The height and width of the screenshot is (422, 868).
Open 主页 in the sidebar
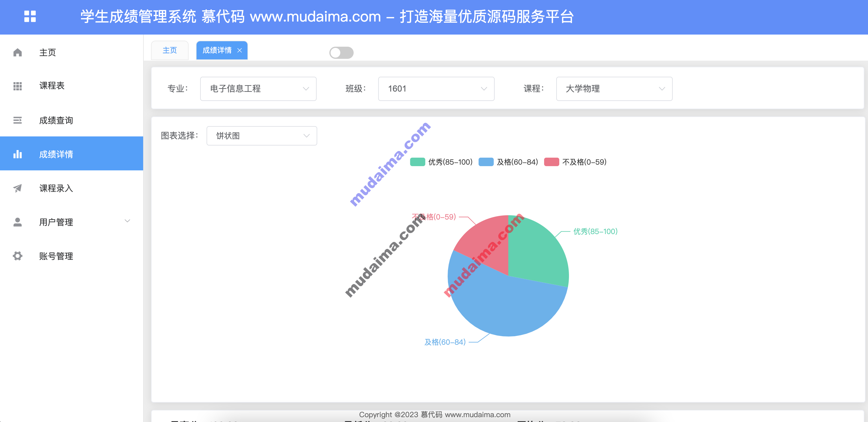click(72, 52)
